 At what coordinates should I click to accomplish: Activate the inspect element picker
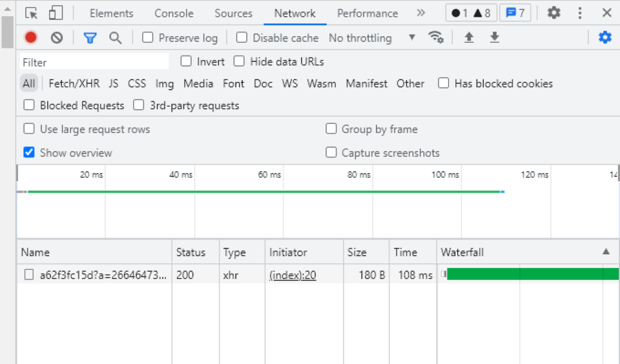pyautogui.click(x=31, y=13)
